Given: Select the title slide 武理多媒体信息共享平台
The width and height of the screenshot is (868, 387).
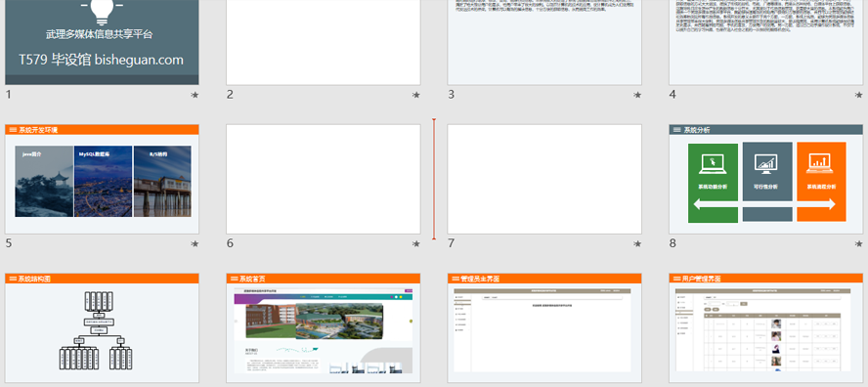Looking at the screenshot, I should point(102,42).
